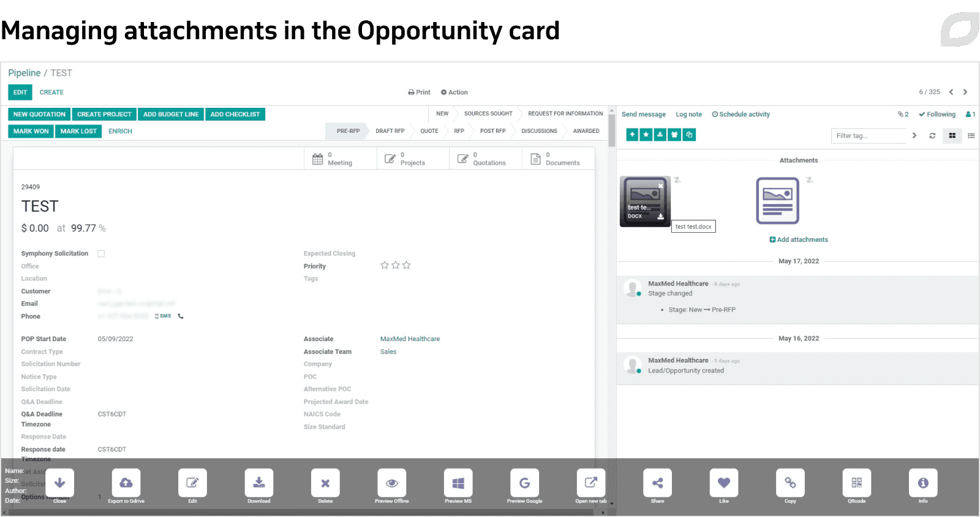Screen dimensions: 980x517
Task: Click MARK WON button
Action: coord(31,131)
